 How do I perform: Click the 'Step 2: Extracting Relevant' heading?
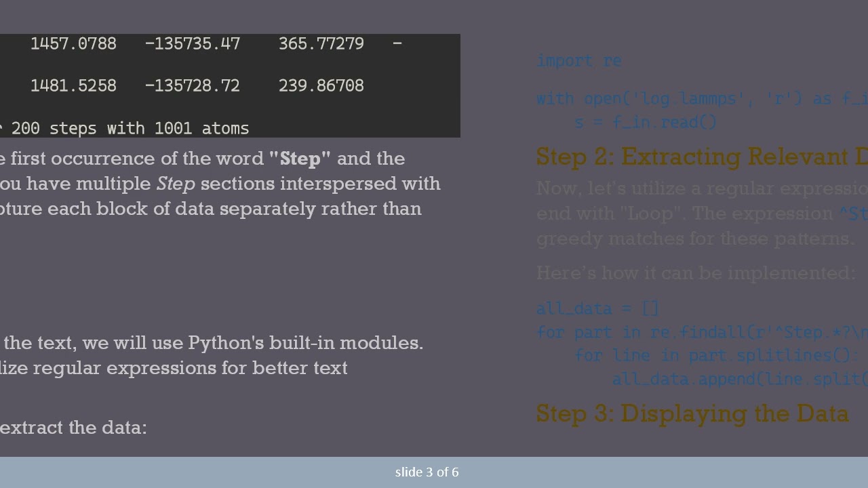(x=702, y=157)
